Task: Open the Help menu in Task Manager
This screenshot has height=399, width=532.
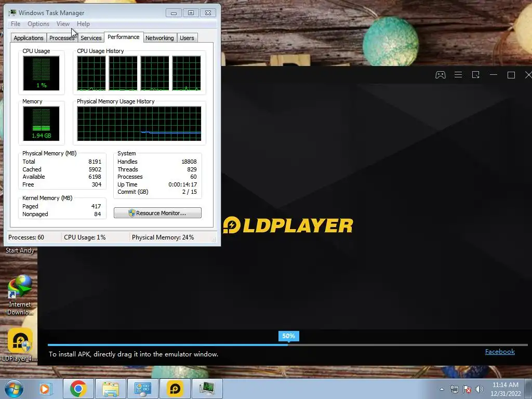Action: (83, 24)
